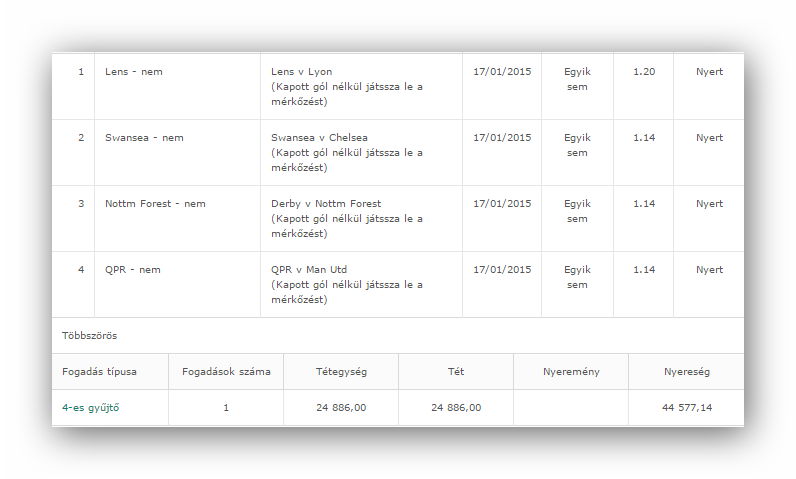Select the Lens - nem selection

(133, 72)
